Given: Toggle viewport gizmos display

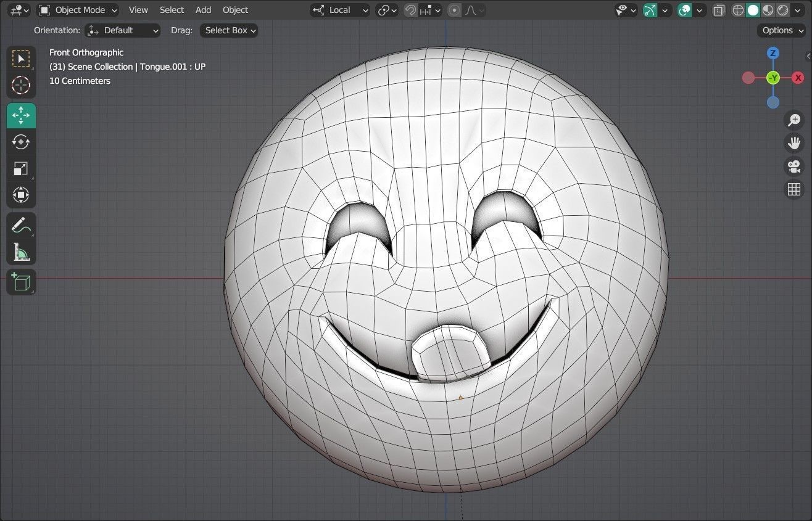Looking at the screenshot, I should 650,10.
